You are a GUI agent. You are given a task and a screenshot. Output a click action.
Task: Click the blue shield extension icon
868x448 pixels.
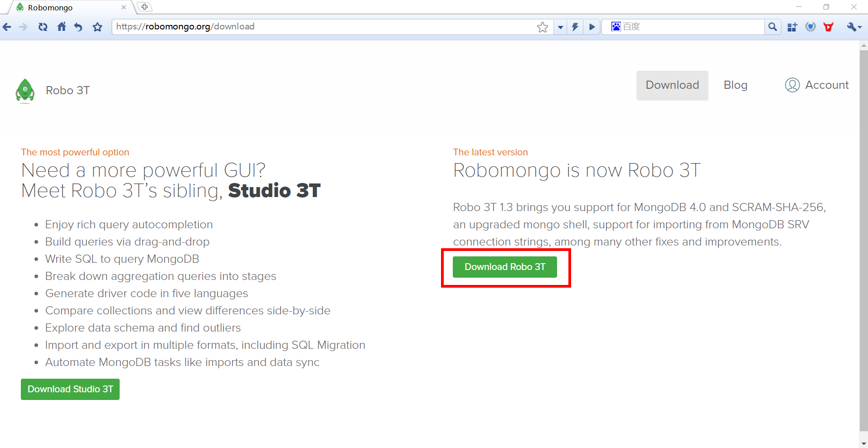[x=810, y=27]
